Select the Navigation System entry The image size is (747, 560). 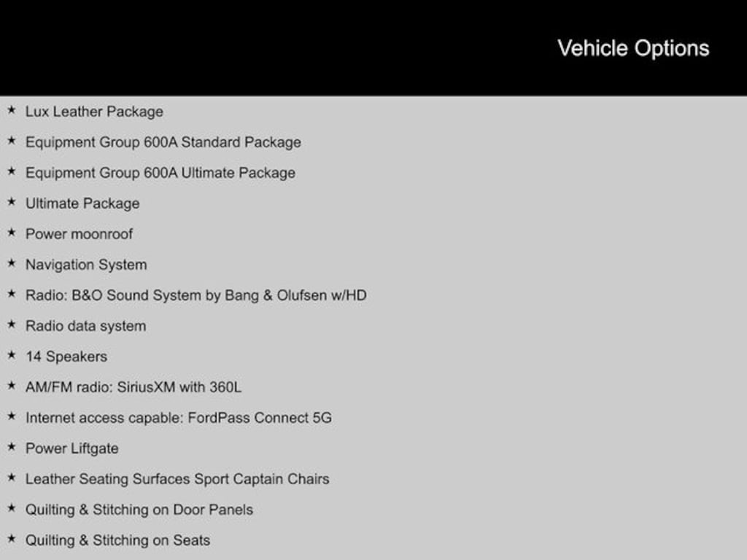point(86,265)
